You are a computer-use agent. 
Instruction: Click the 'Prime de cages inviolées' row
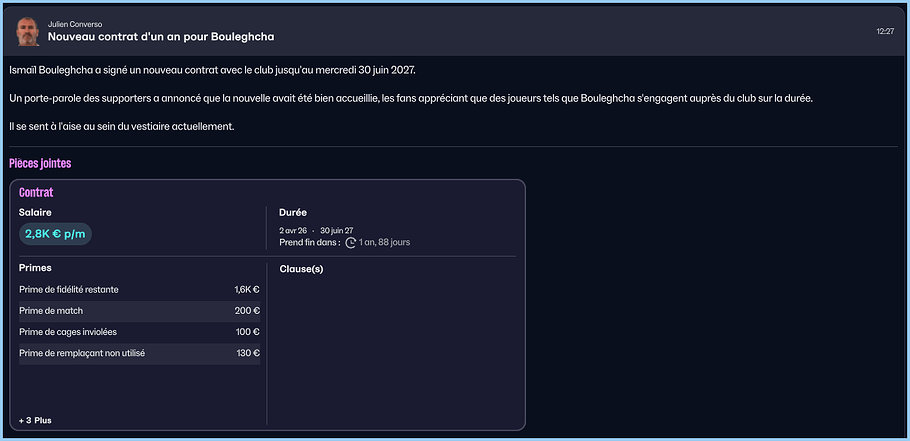pyautogui.click(x=139, y=332)
